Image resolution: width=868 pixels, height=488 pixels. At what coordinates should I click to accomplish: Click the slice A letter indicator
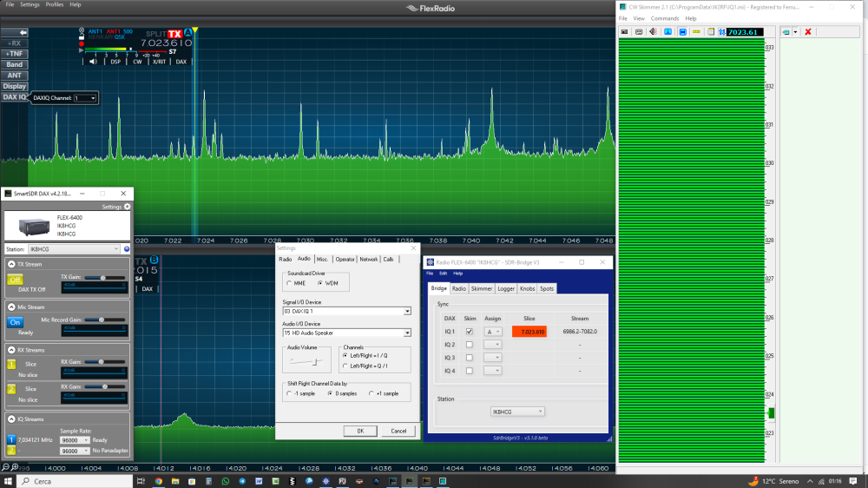point(187,33)
